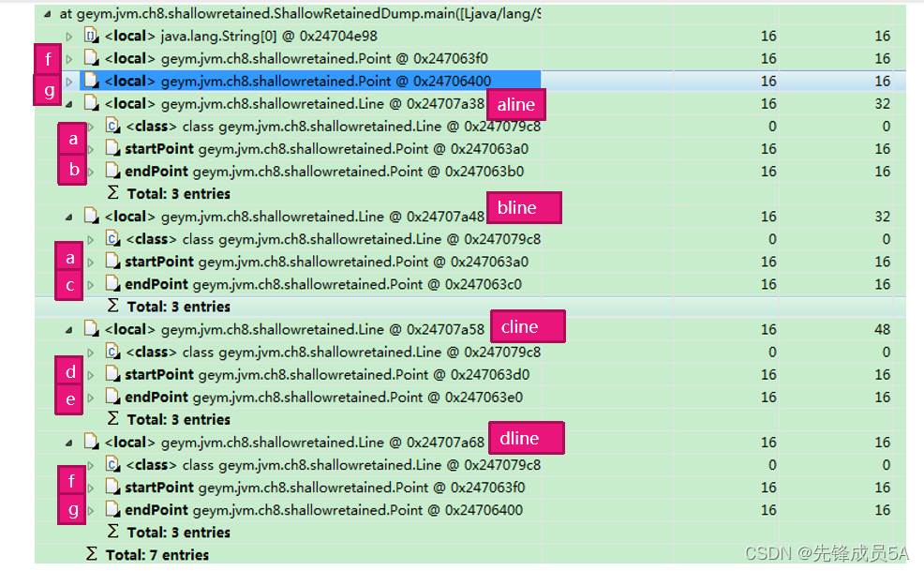This screenshot has height=571, width=924.
Task: Select row 'endPoint ...Point @ 0x247063b0' label
Action: tap(324, 171)
